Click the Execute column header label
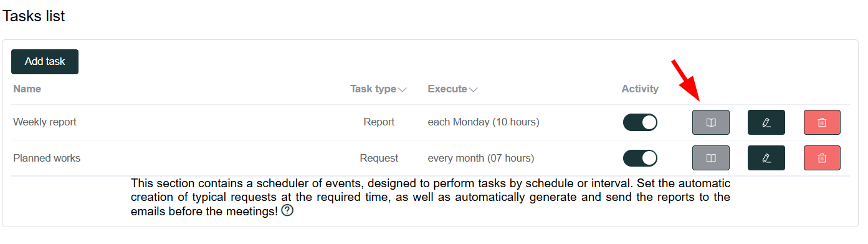This screenshot has height=244, width=868. [x=447, y=89]
